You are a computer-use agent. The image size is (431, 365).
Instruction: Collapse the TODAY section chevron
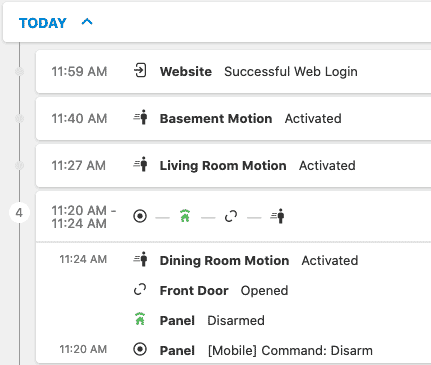[x=87, y=22]
